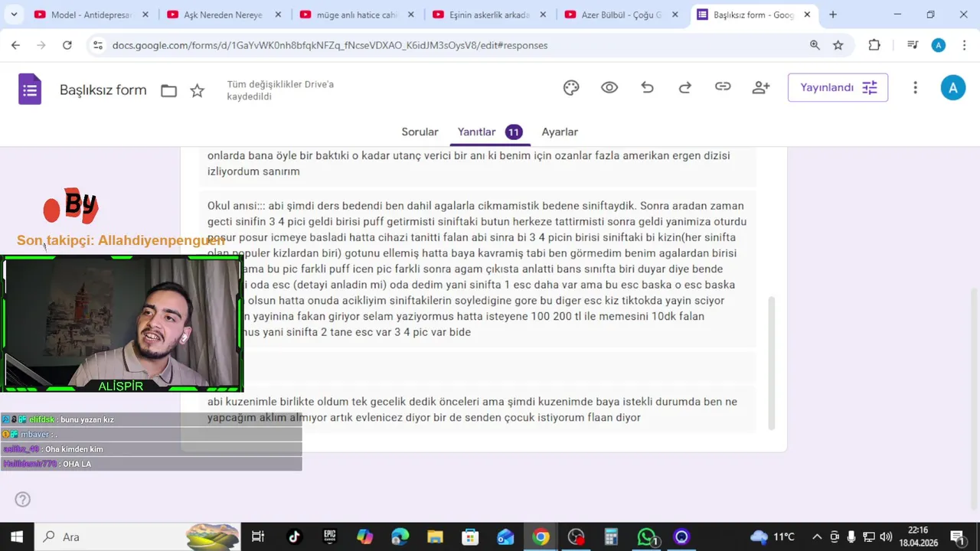Switch to Model - Antidepresan tab
The width and height of the screenshot is (980, 551).
point(91,15)
